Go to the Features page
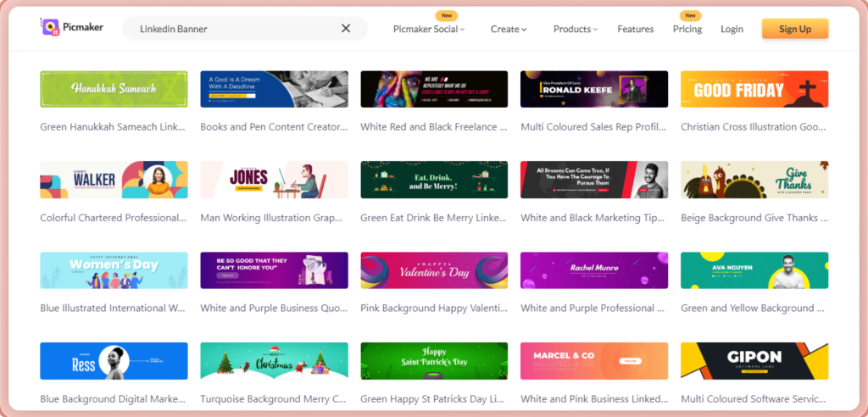The height and width of the screenshot is (417, 868). pyautogui.click(x=635, y=29)
